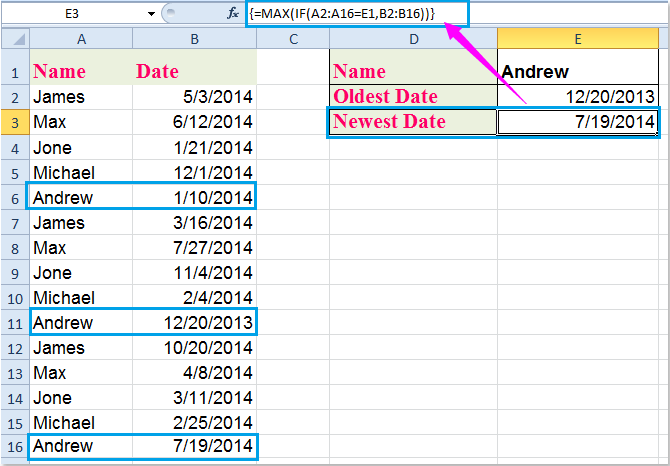The height and width of the screenshot is (466, 670).
Task: Open the Name Box dropdown arrow
Action: [x=151, y=15]
